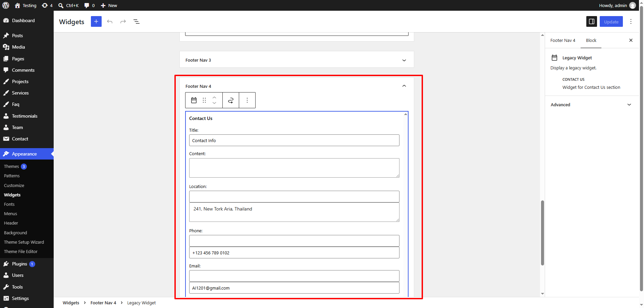Open Fonts submenu item

pyautogui.click(x=9, y=204)
